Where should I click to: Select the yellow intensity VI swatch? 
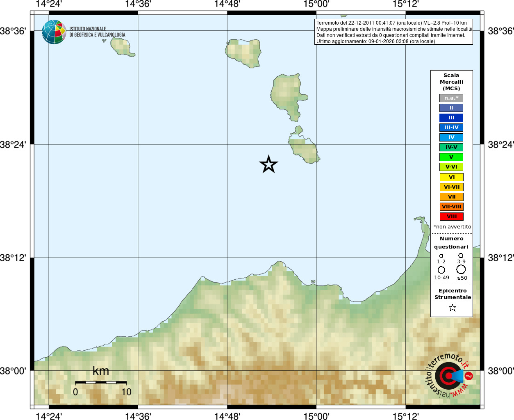click(x=451, y=177)
